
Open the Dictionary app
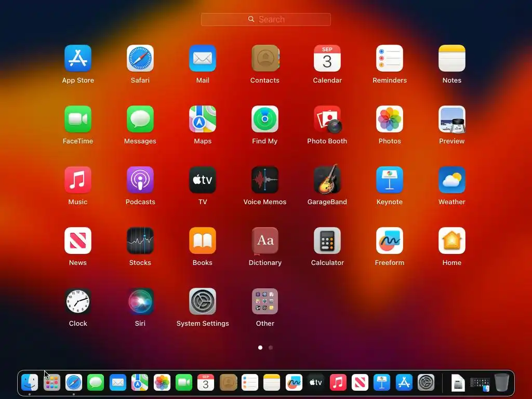click(265, 241)
